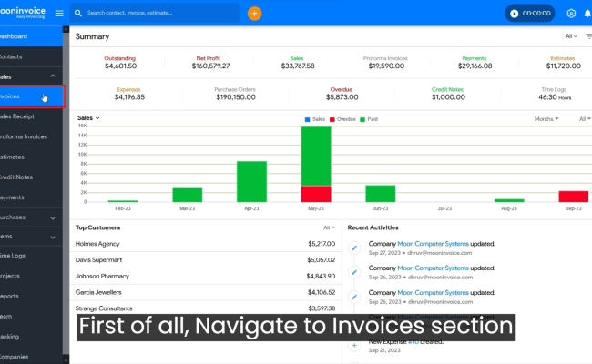Open notifications bell icon
Screen dimensions: 592x364
pos(587,14)
